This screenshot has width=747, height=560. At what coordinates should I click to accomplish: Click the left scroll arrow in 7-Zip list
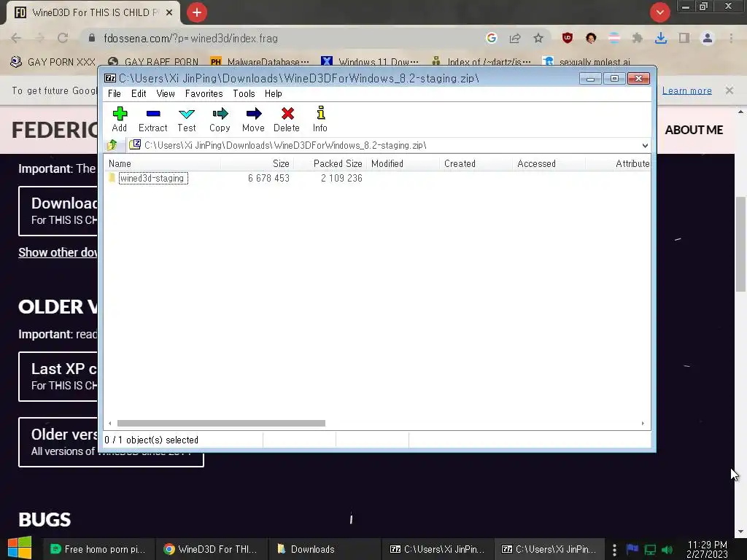[x=110, y=424]
